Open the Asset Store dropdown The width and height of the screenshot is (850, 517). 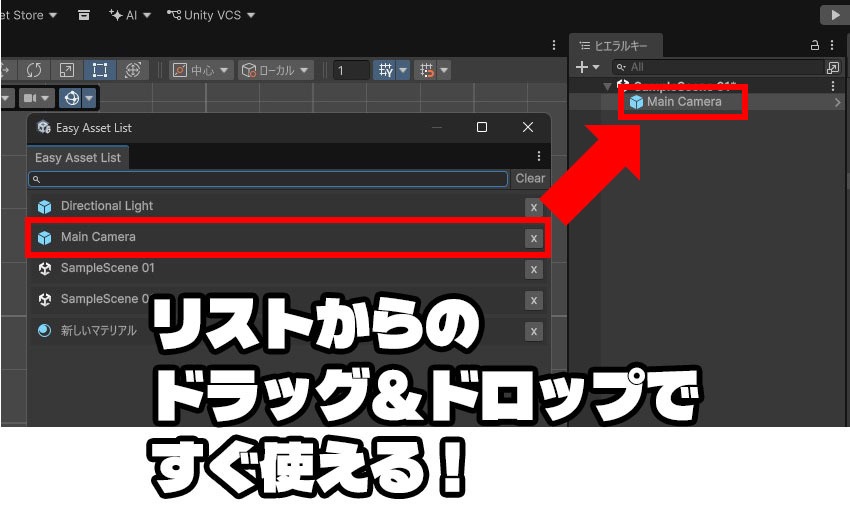tap(28, 15)
